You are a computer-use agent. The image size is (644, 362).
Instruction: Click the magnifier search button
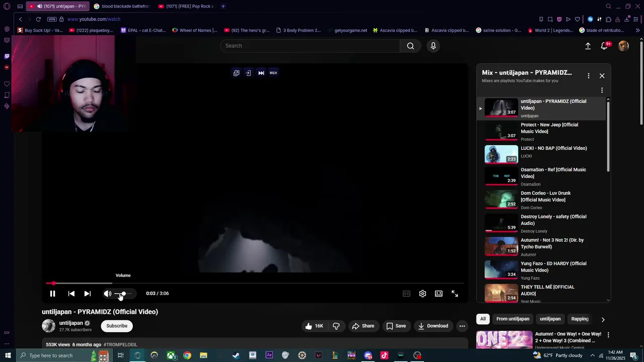(x=411, y=46)
